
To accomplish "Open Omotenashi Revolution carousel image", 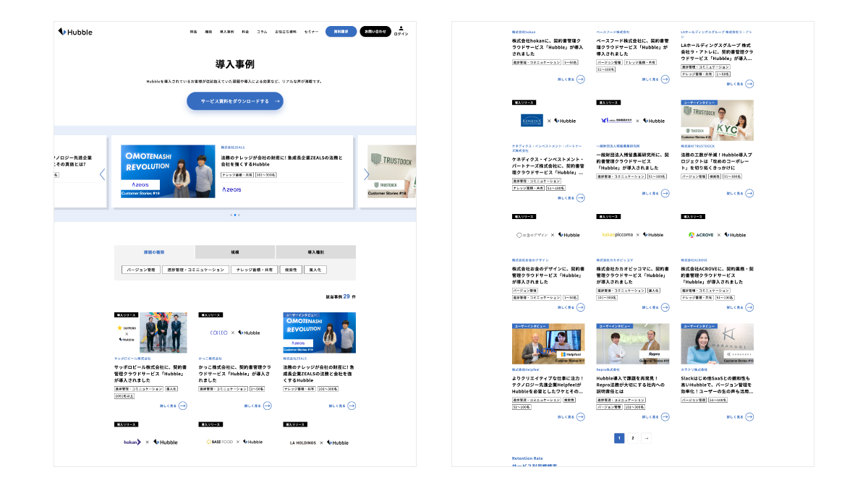I will (168, 171).
